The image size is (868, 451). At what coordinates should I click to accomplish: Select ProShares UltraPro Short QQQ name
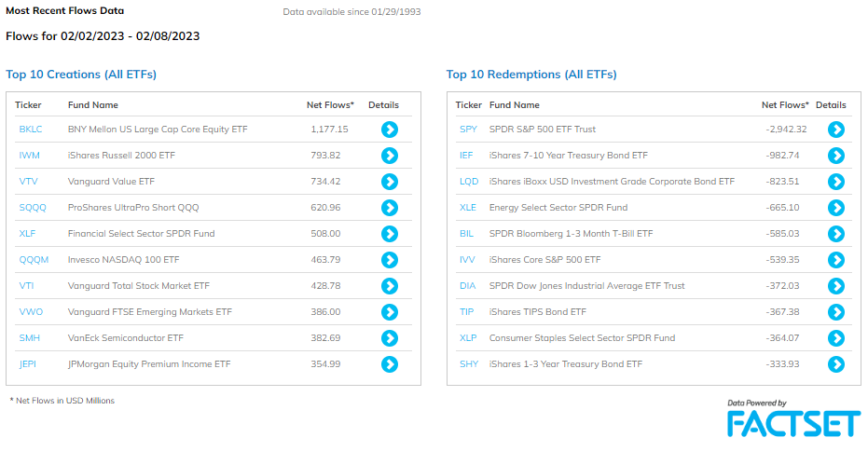pos(133,208)
